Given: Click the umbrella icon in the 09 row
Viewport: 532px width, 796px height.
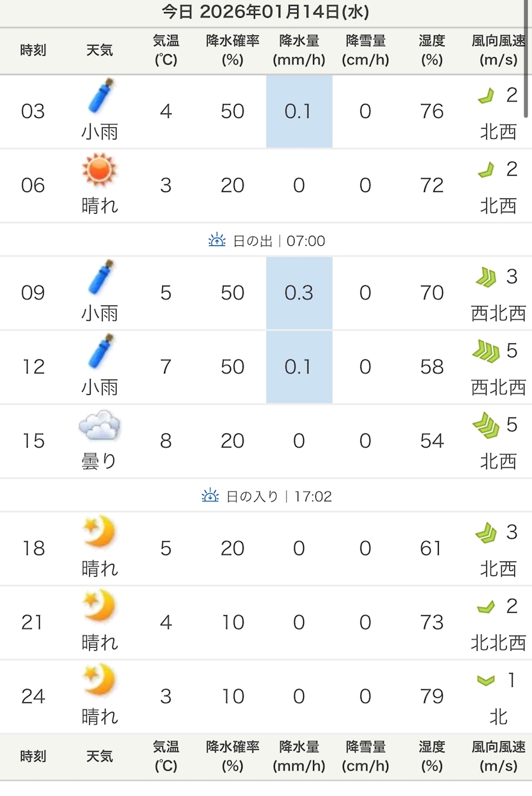Looking at the screenshot, I should (x=100, y=279).
